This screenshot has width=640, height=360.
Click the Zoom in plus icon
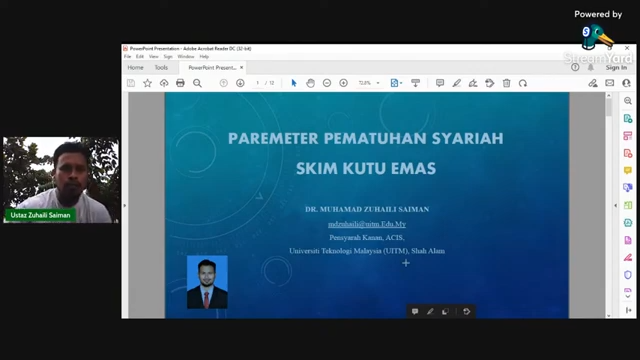coord(344,83)
